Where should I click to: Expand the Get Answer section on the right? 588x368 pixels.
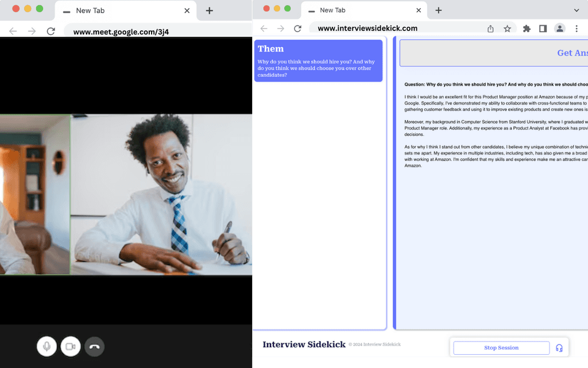tap(572, 52)
